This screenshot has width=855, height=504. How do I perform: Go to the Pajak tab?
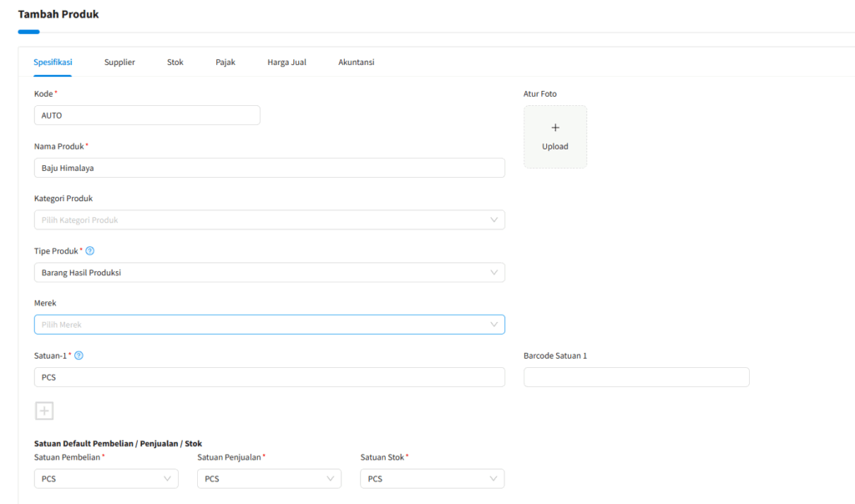point(225,63)
